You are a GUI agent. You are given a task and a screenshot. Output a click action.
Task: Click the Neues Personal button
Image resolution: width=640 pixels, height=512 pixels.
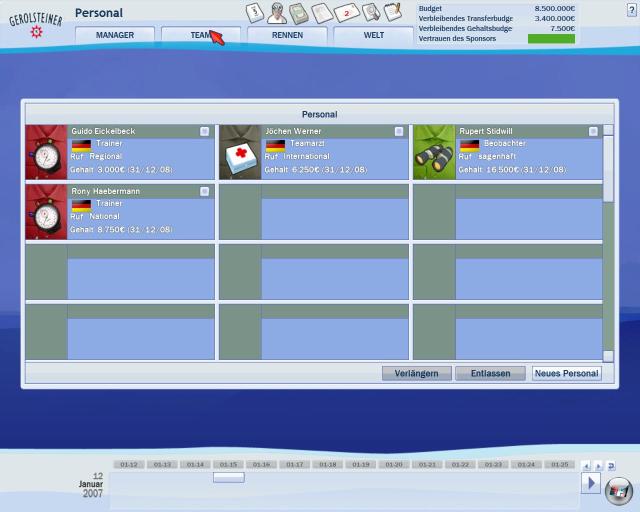coord(567,373)
